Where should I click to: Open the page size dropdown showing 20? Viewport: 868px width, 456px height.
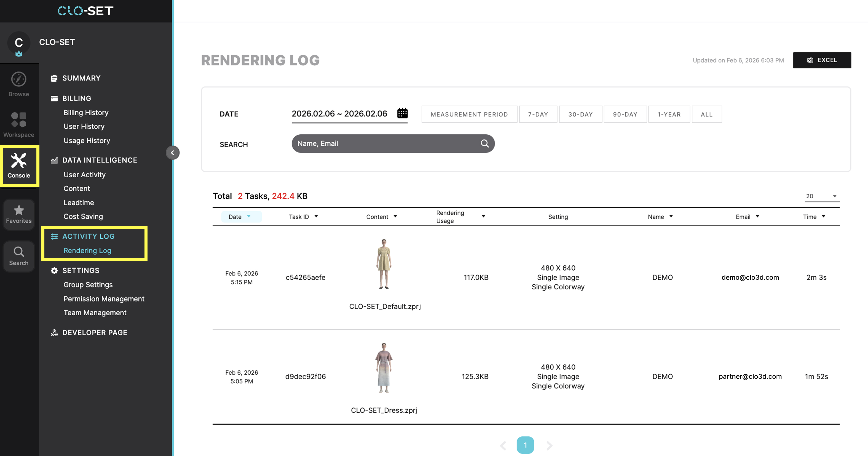tap(821, 196)
